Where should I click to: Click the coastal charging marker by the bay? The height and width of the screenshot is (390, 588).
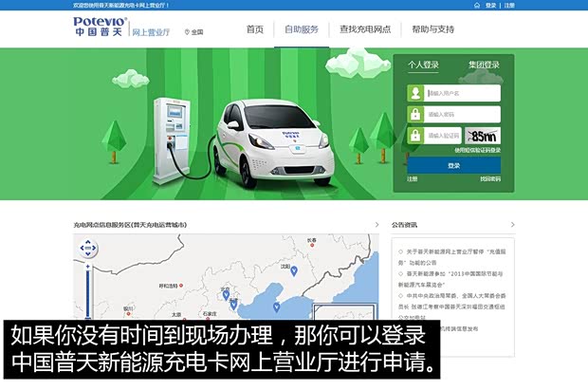coord(276,307)
